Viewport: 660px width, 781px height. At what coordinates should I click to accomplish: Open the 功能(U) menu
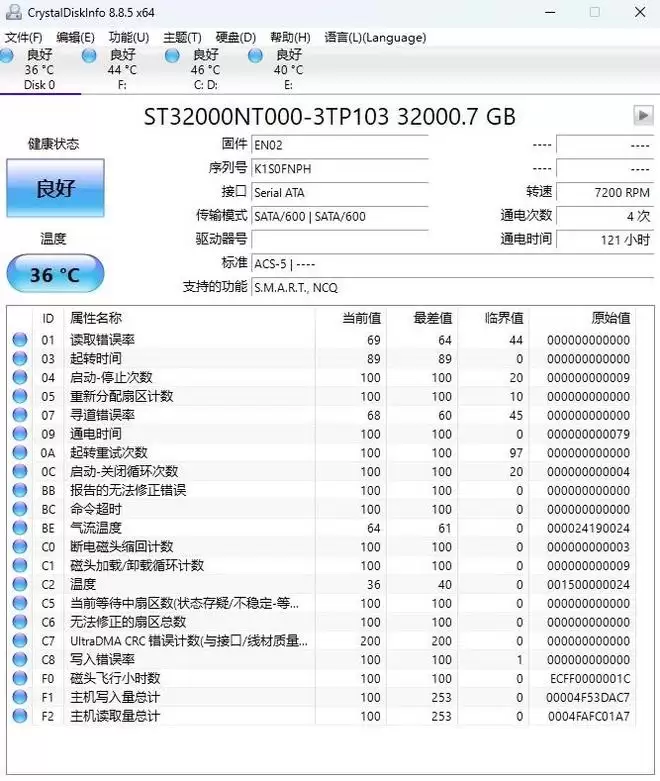pyautogui.click(x=128, y=37)
